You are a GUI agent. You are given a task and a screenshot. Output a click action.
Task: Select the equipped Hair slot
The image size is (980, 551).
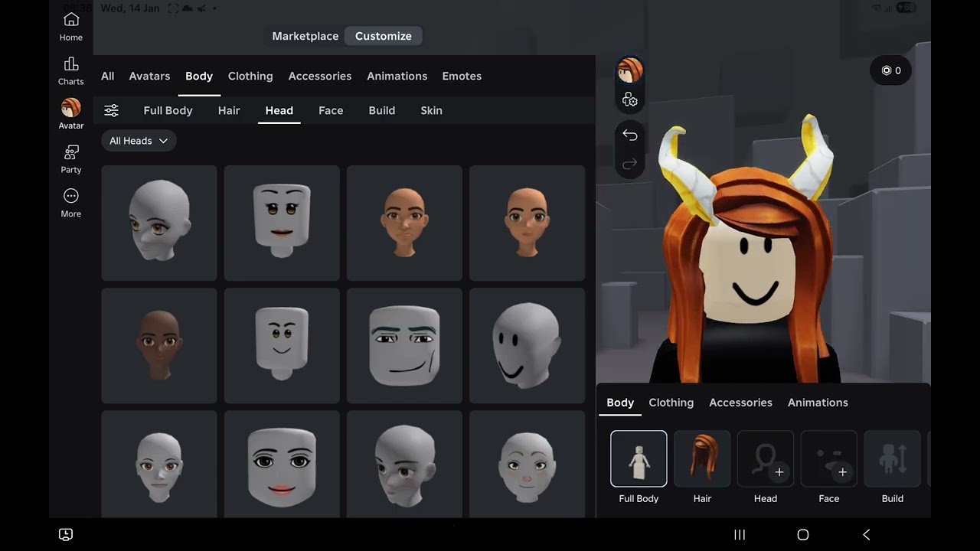coord(702,458)
